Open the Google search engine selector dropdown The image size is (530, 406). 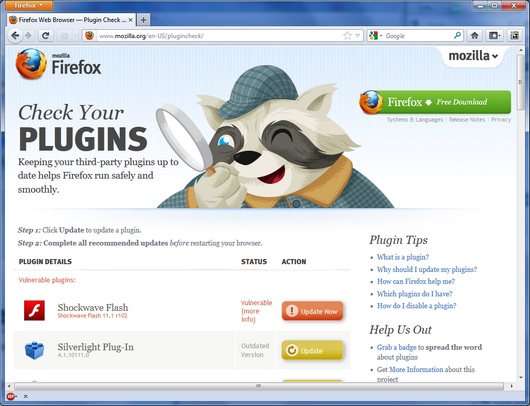click(x=376, y=35)
